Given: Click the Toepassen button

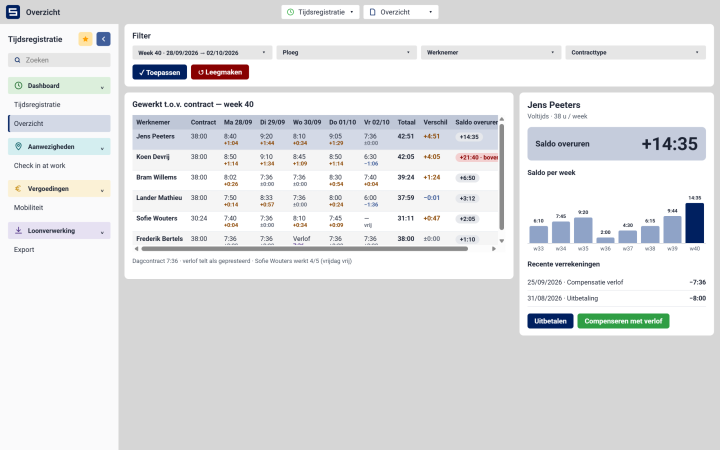Looking at the screenshot, I should (x=159, y=72).
